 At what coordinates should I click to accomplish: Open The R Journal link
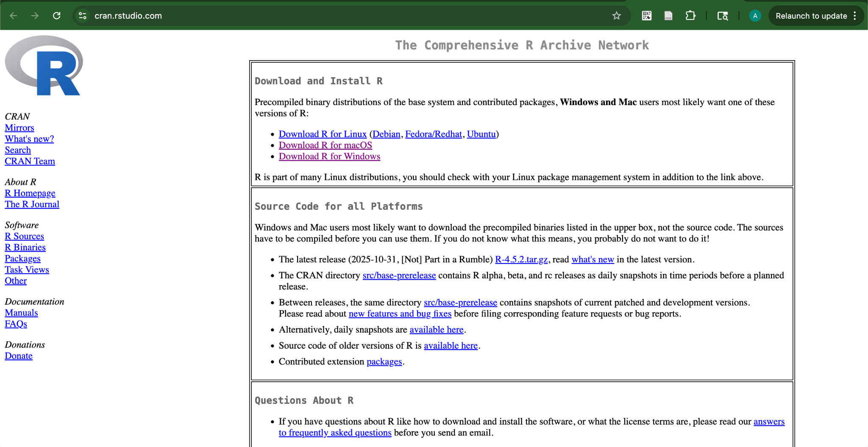pos(32,204)
